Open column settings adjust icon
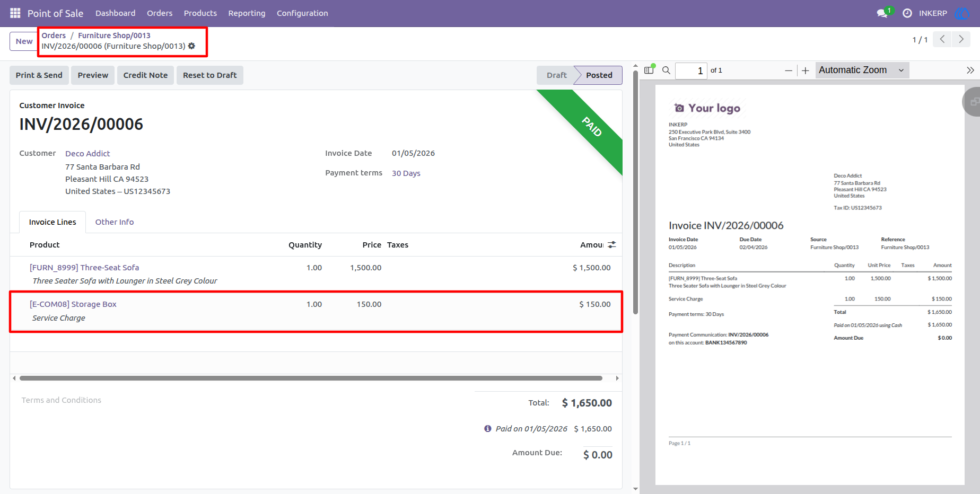 point(612,244)
